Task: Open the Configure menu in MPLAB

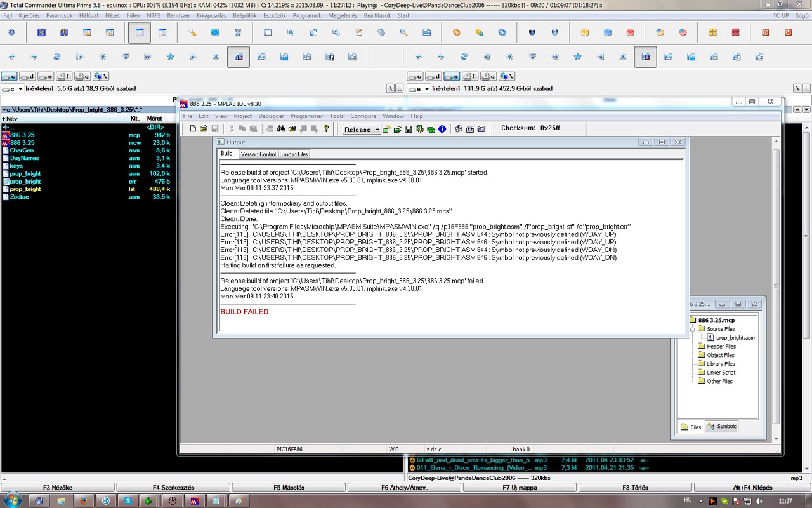Action: click(363, 116)
